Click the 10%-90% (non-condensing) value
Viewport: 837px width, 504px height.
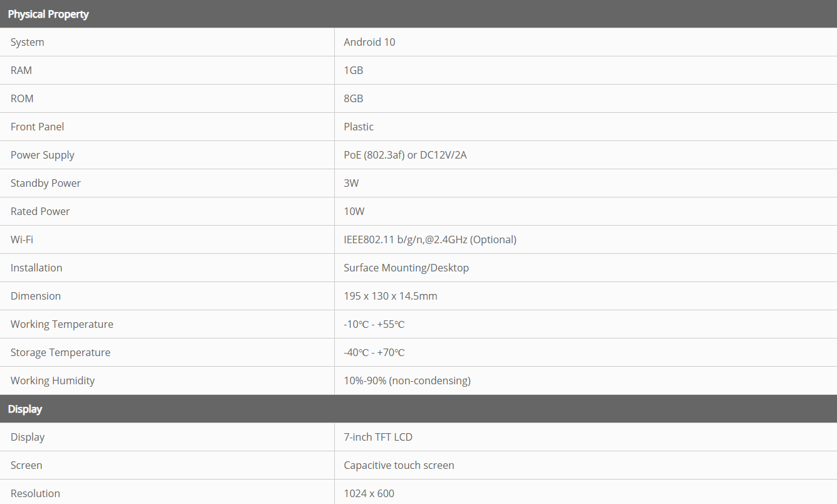pos(407,381)
